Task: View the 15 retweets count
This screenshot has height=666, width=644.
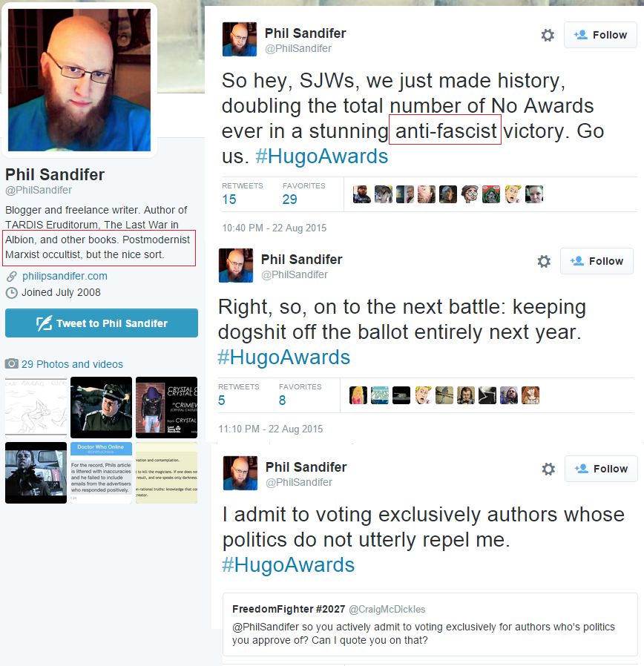Action: (x=229, y=200)
